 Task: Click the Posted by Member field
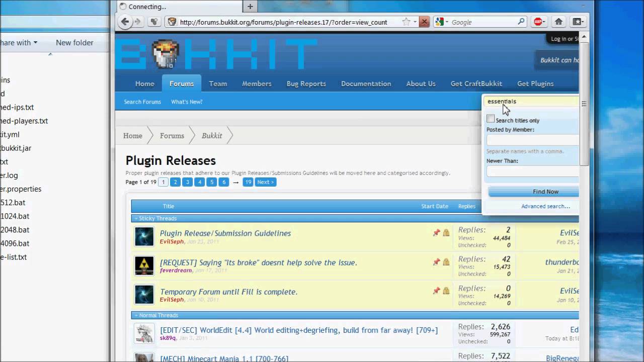coord(533,140)
